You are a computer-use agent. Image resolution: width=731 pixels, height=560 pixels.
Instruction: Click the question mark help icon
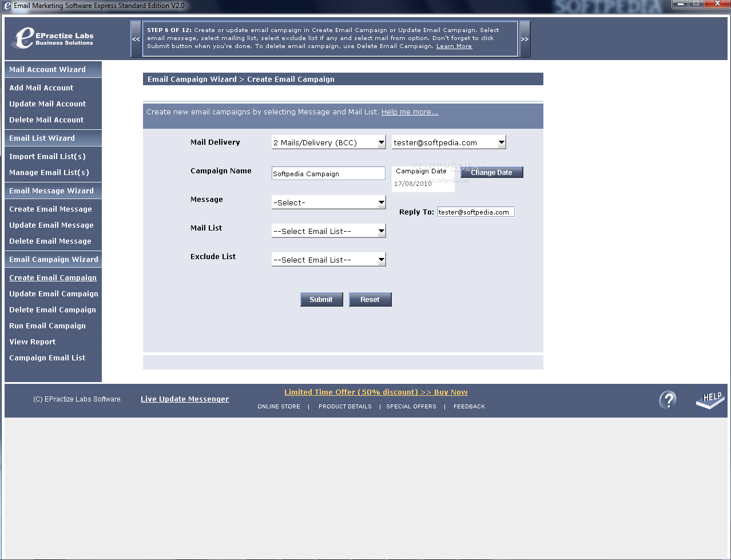click(668, 400)
